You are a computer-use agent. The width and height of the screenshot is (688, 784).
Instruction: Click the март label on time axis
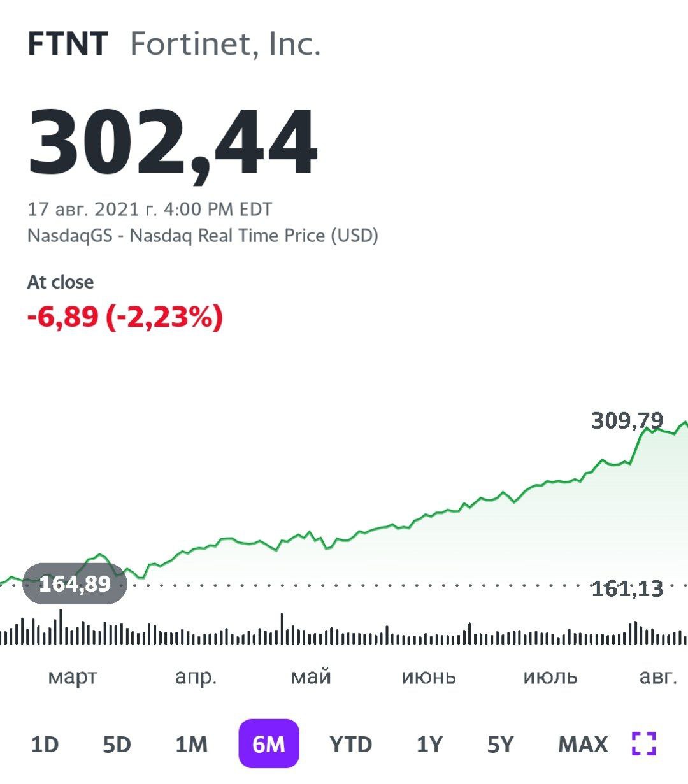point(73,676)
